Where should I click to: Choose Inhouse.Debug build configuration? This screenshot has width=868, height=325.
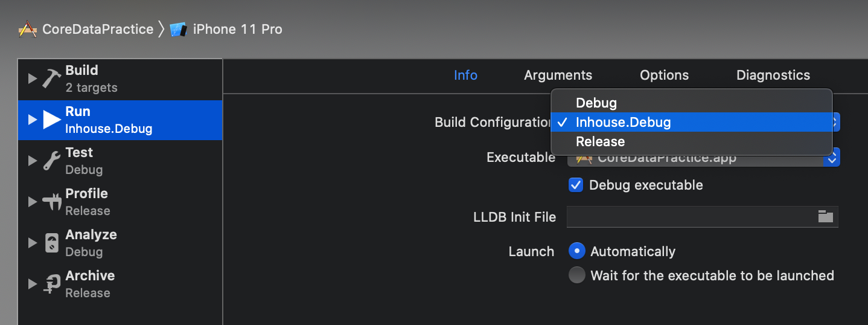[692, 122]
